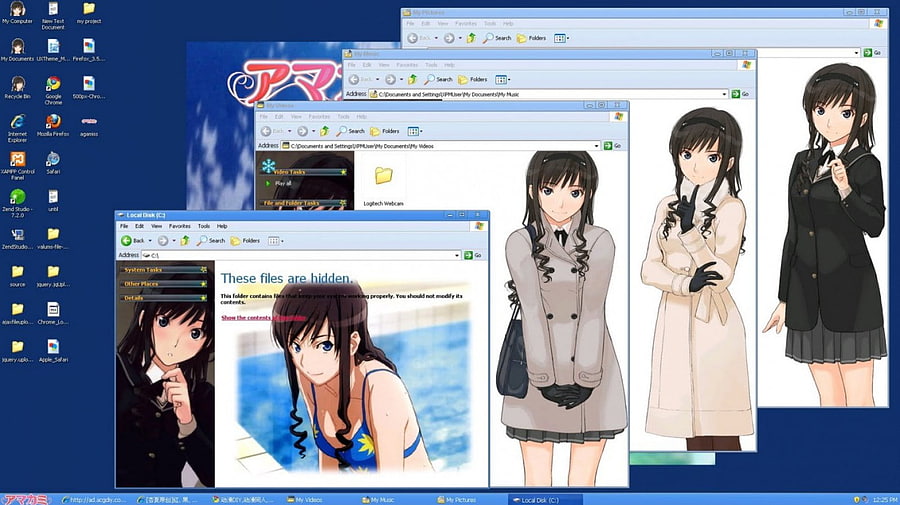
Task: Launch Internet Explorer from the desktop
Action: pyautogui.click(x=17, y=129)
